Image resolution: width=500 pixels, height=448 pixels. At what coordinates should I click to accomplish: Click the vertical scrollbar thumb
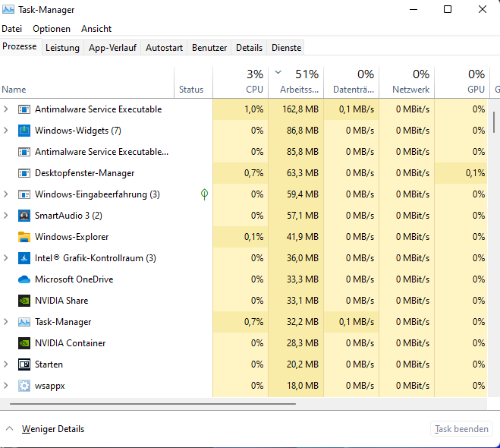494,122
